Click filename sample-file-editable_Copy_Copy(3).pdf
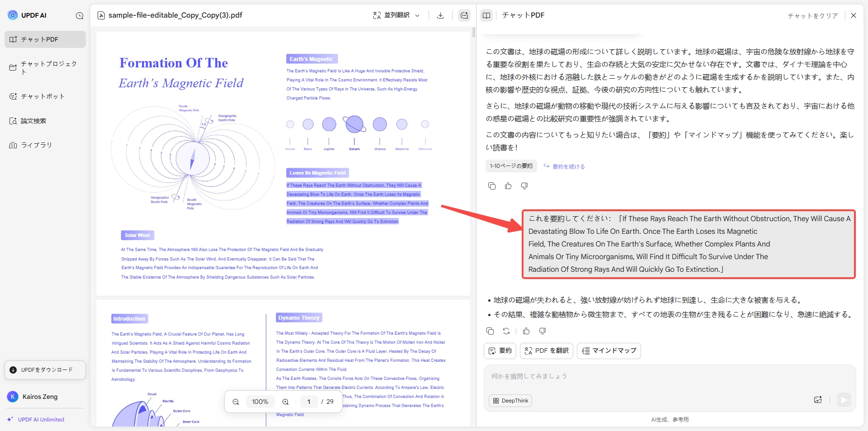Image resolution: width=868 pixels, height=431 pixels. point(175,15)
